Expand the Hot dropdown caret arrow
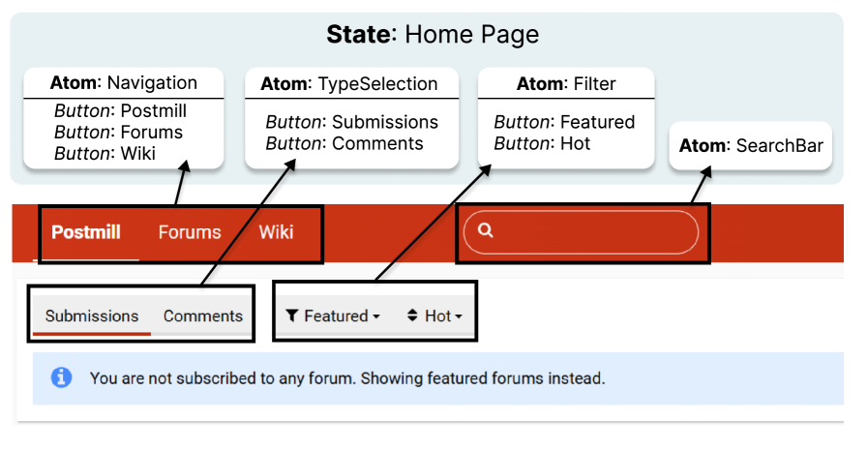The height and width of the screenshot is (452, 868). click(459, 316)
